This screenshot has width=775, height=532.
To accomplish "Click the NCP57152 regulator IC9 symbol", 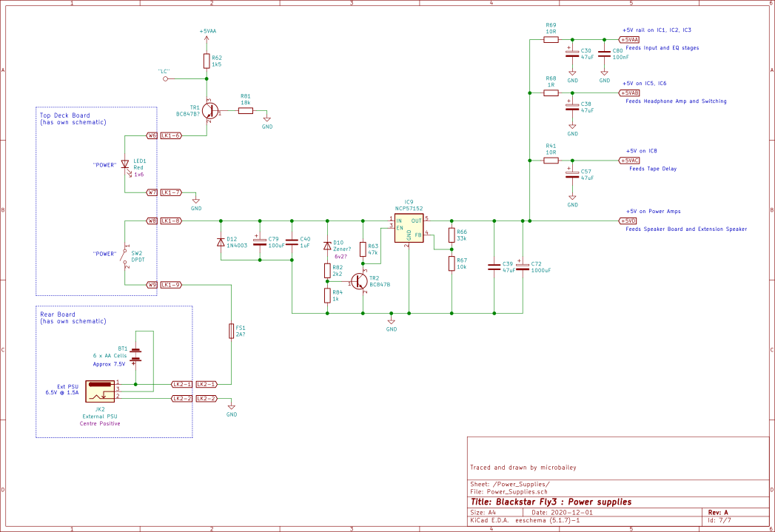I will click(x=409, y=228).
